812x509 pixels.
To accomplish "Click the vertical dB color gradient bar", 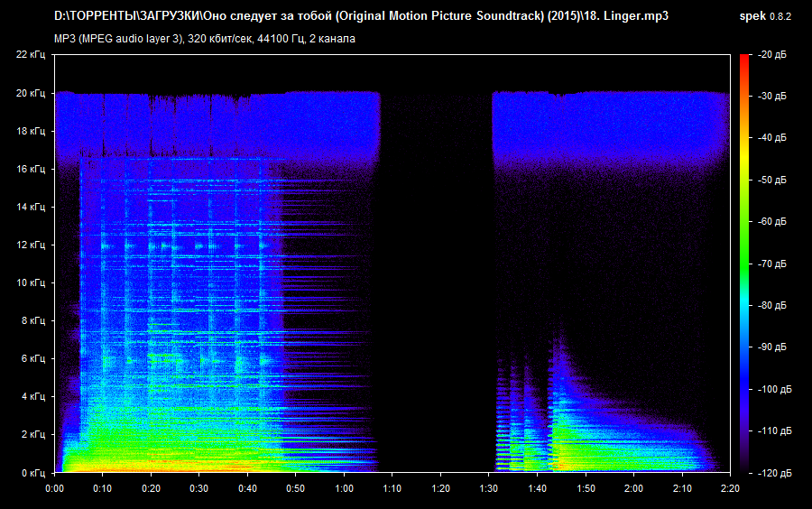I will point(744,264).
